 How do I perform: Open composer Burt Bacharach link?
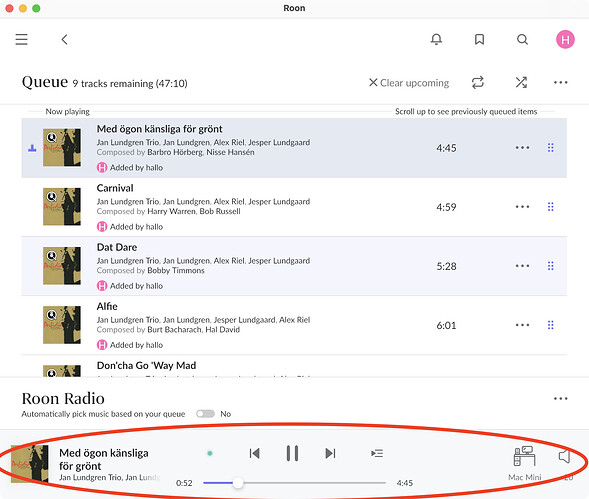(174, 330)
